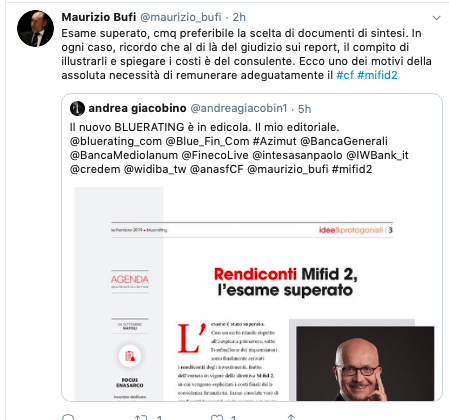Open the quoted tweet's 5h timestamp

(x=304, y=109)
